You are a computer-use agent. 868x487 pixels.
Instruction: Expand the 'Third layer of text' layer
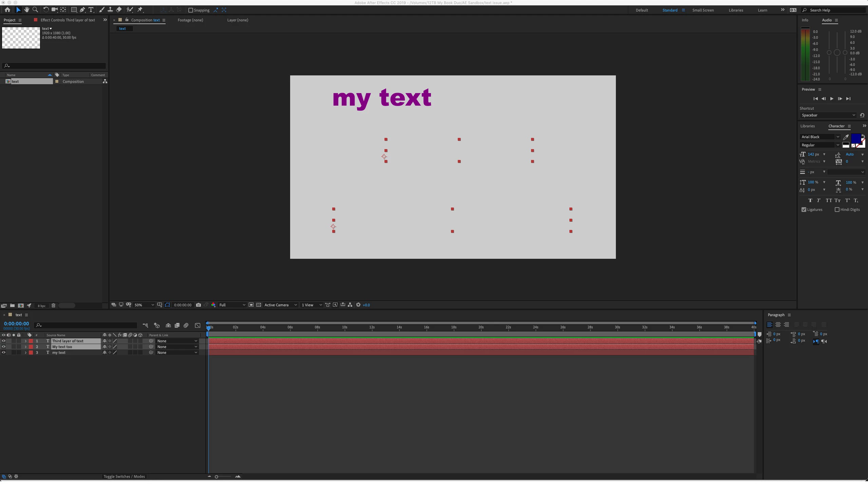point(25,341)
